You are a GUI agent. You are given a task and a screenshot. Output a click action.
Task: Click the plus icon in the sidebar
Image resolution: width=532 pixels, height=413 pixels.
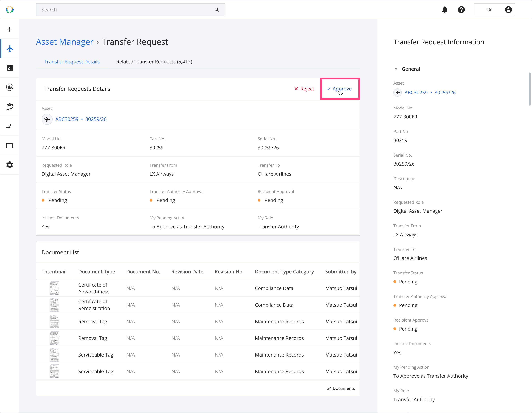click(10, 29)
